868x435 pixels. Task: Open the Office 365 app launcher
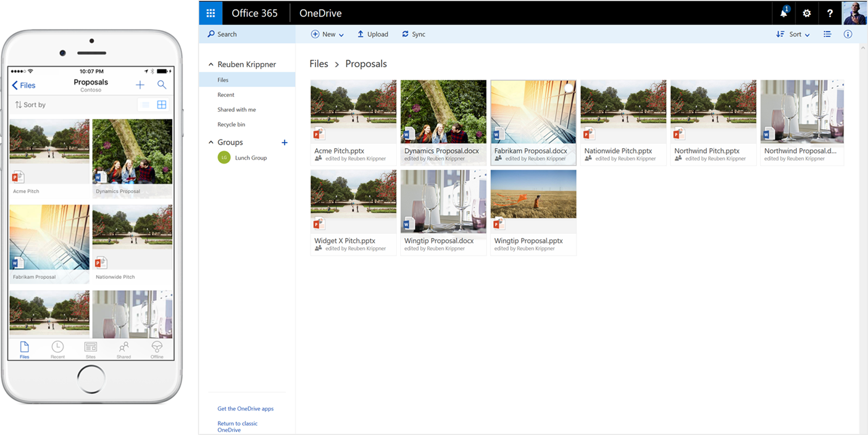pos(211,13)
